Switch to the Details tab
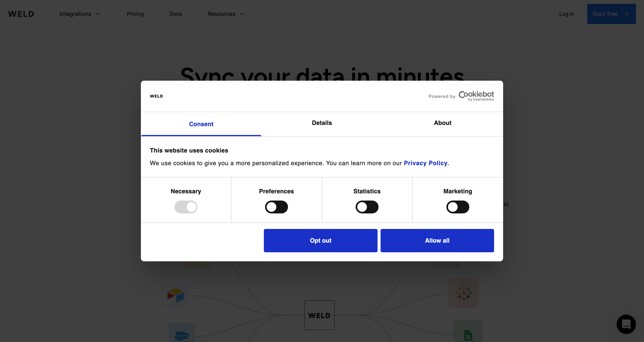 [x=322, y=123]
